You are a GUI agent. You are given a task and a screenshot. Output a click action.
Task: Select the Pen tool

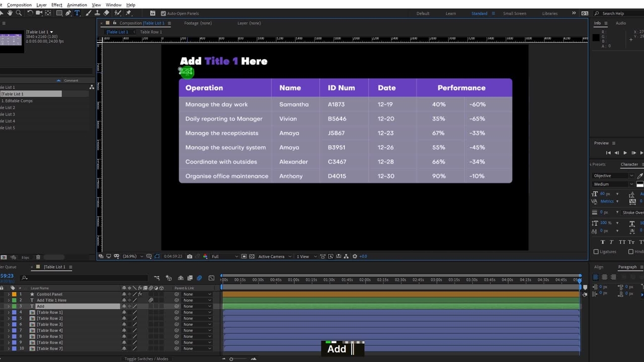(x=68, y=13)
